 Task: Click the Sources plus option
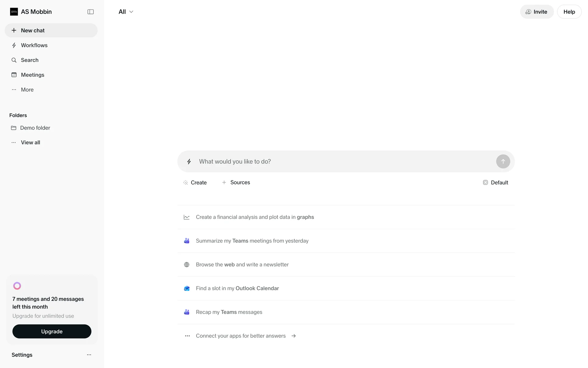tap(236, 182)
